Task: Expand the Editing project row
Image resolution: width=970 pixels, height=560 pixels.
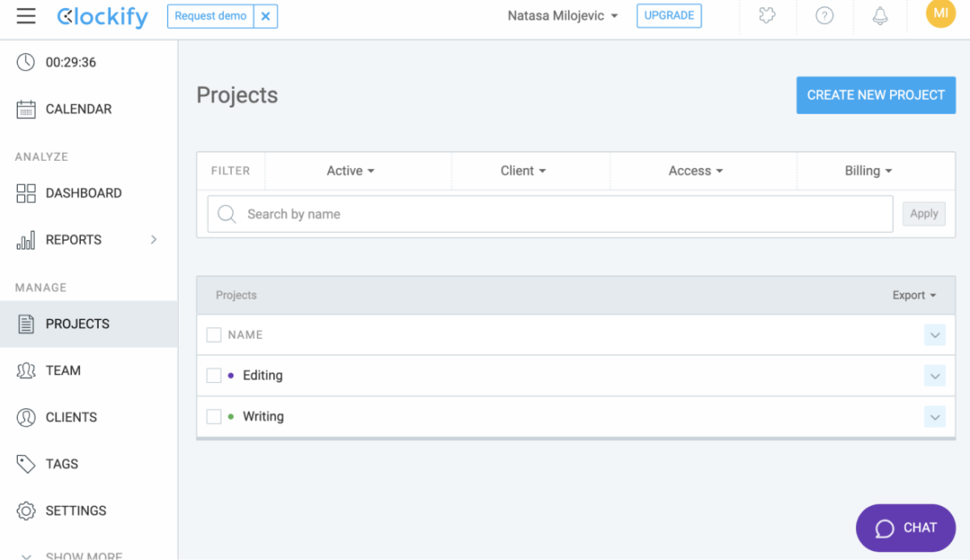Action: click(x=934, y=375)
